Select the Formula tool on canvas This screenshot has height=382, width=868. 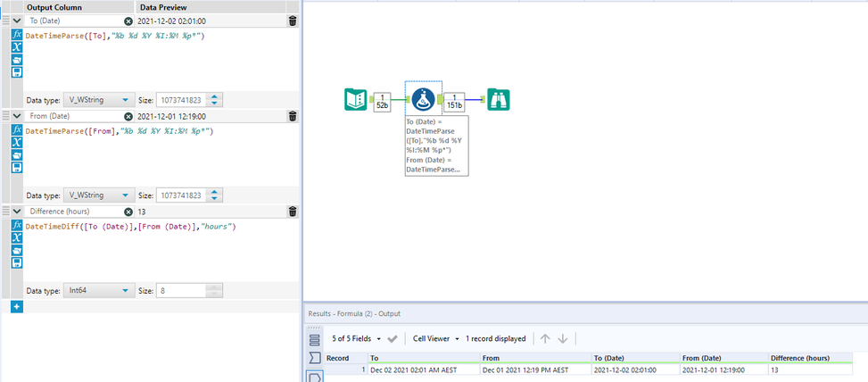pos(423,98)
